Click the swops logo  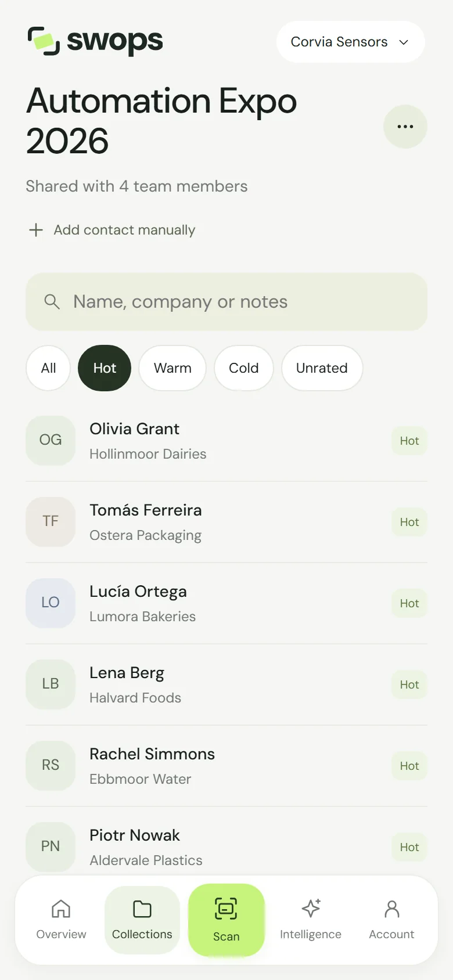pyautogui.click(x=95, y=41)
